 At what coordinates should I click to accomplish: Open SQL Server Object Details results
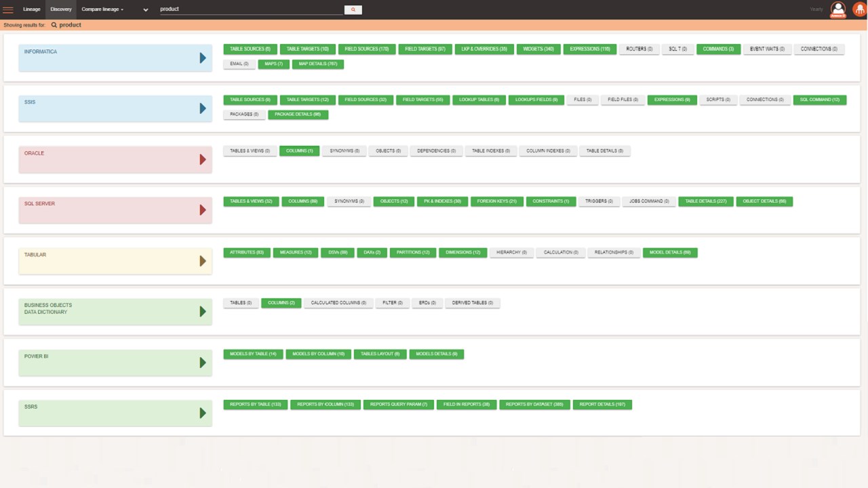(764, 201)
